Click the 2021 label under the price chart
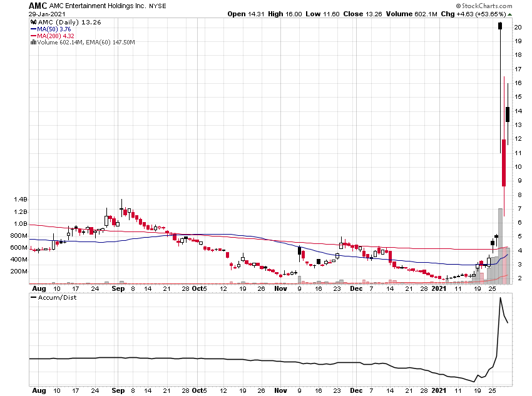The image size is (532, 396). [439, 288]
